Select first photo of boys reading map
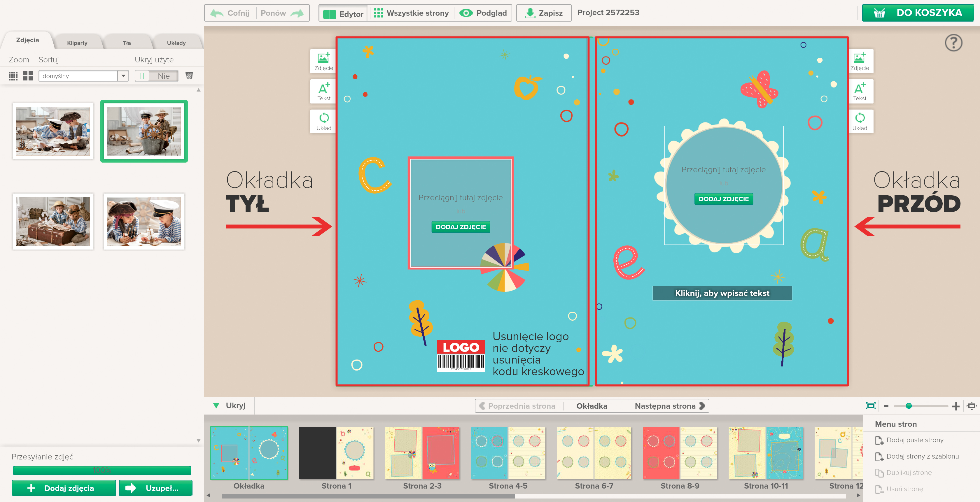Screen dimensions: 980x502 click(x=53, y=131)
